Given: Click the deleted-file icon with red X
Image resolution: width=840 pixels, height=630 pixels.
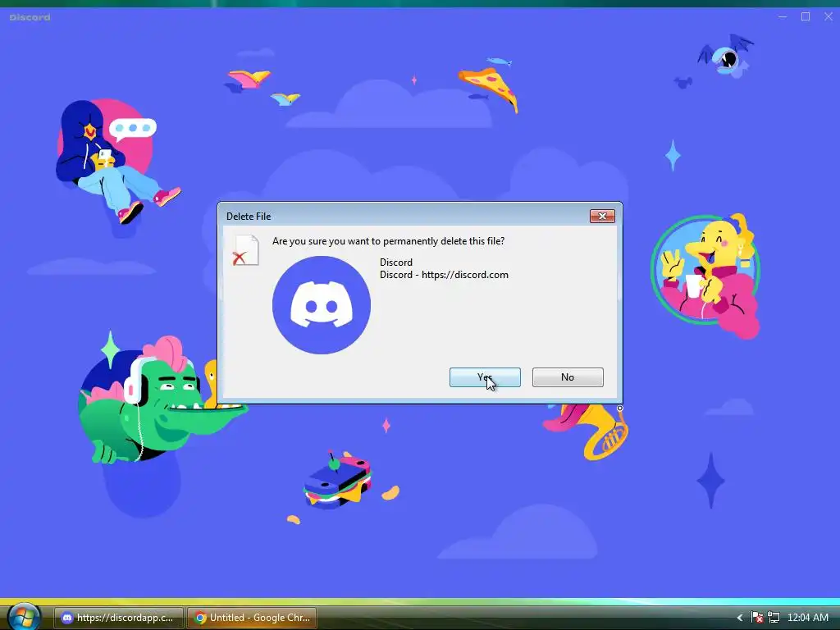Looking at the screenshot, I should click(x=246, y=250).
